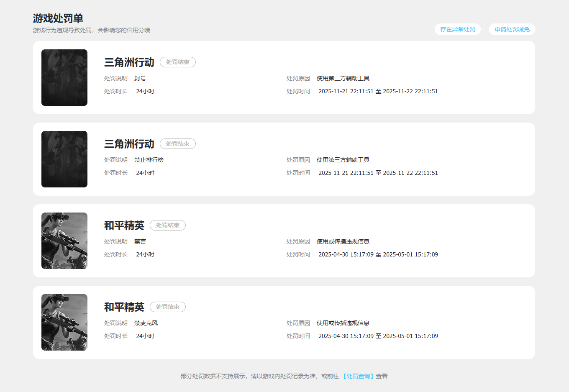Select the 2025-04-30 penalty time on the 禁麦克风 card
This screenshot has height=392, width=569.
coord(378,336)
